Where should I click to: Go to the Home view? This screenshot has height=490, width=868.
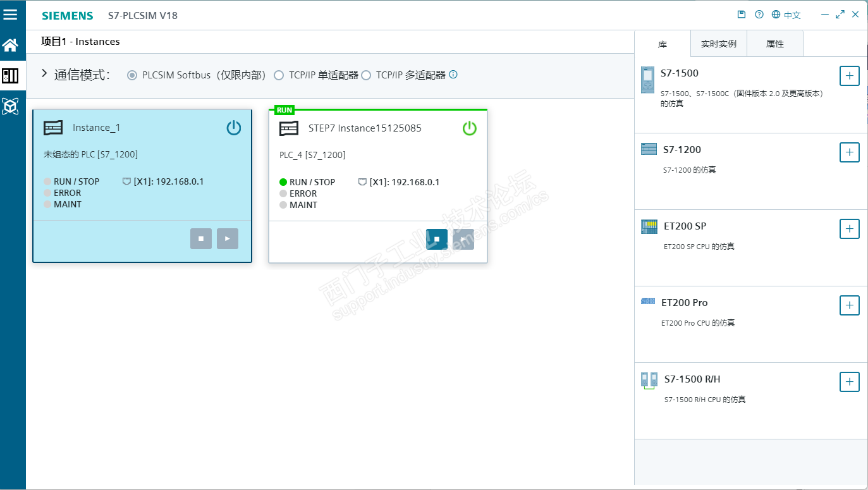click(10, 45)
